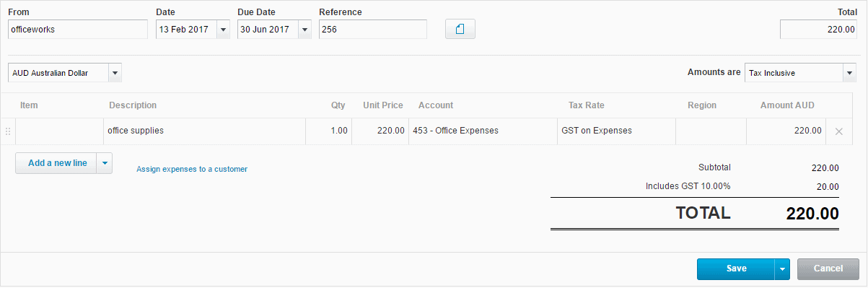Click the Total field at top right
Image resolution: width=868 pixels, height=288 pixels.
(818, 30)
